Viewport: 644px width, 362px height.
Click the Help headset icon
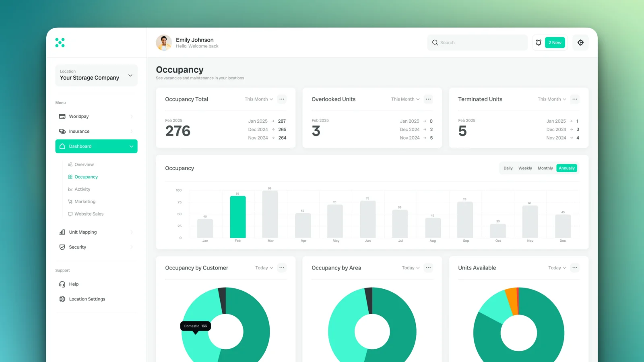[x=62, y=284]
